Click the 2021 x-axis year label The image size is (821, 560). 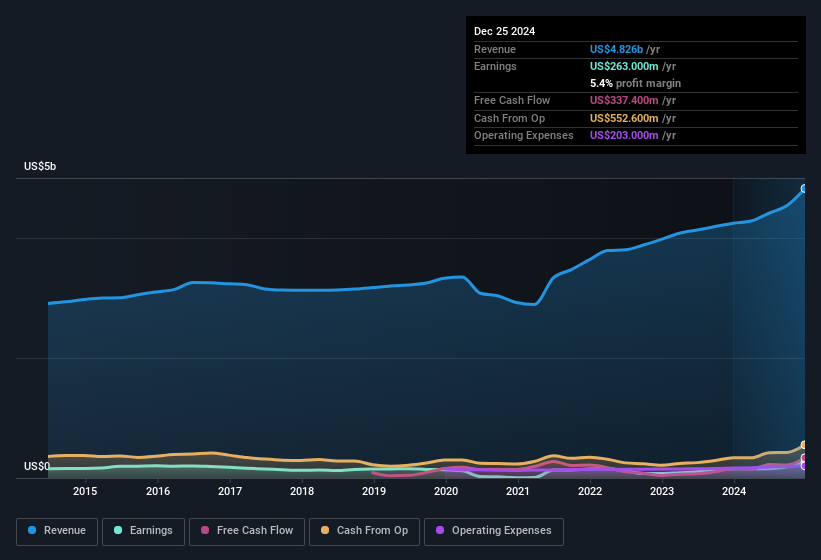tap(518, 491)
